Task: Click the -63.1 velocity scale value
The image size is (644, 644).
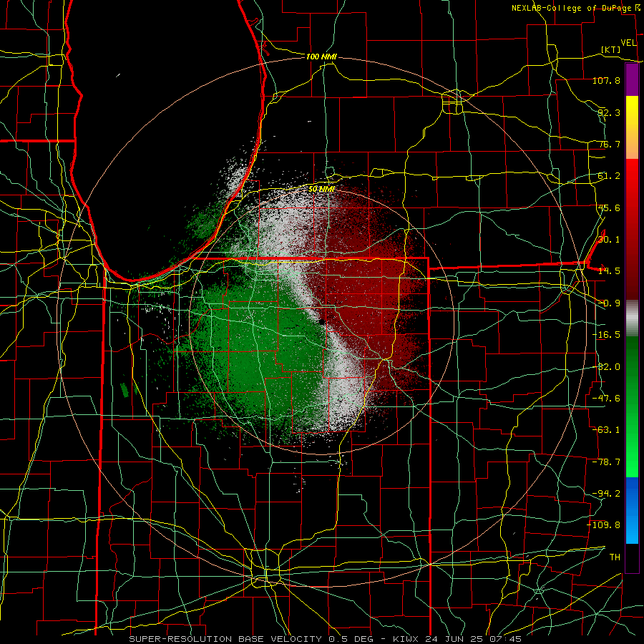Action: [x=606, y=430]
